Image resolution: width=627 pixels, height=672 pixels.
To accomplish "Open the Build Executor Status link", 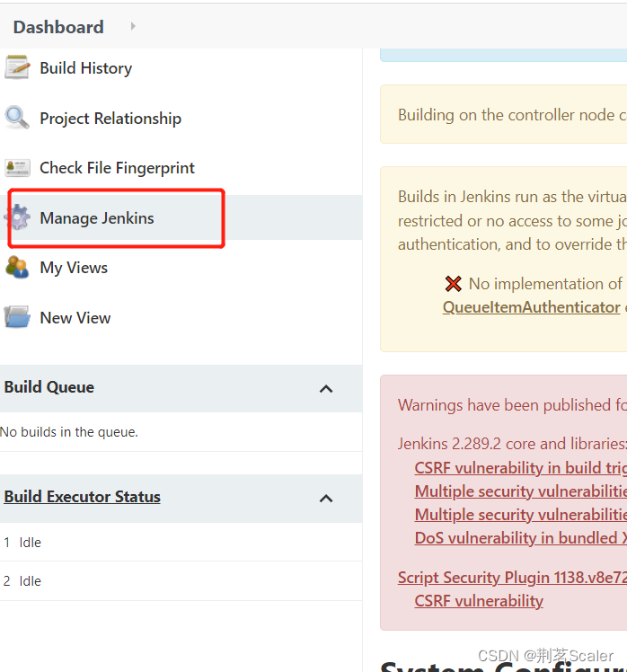I will (x=83, y=497).
